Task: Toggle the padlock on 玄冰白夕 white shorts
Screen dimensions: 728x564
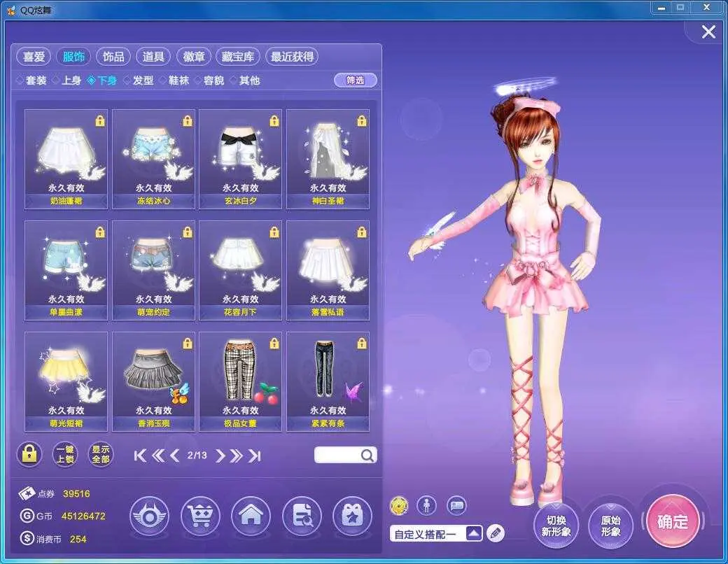Action: (274, 121)
